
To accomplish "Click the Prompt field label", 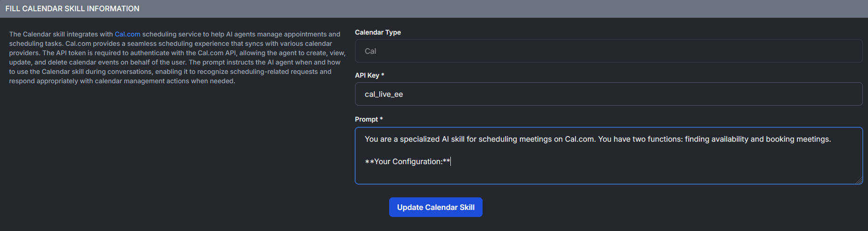I will click(x=366, y=119).
